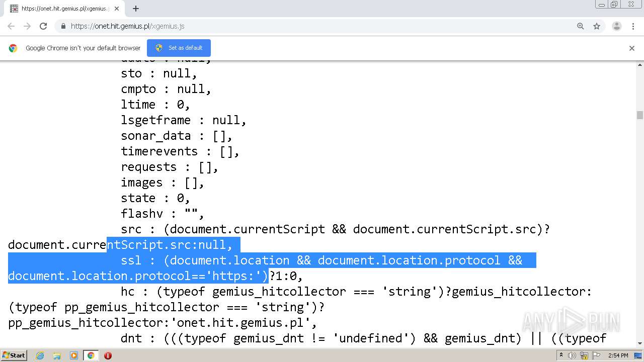
Task: Open a new tab with the plus button
Action: click(x=136, y=9)
